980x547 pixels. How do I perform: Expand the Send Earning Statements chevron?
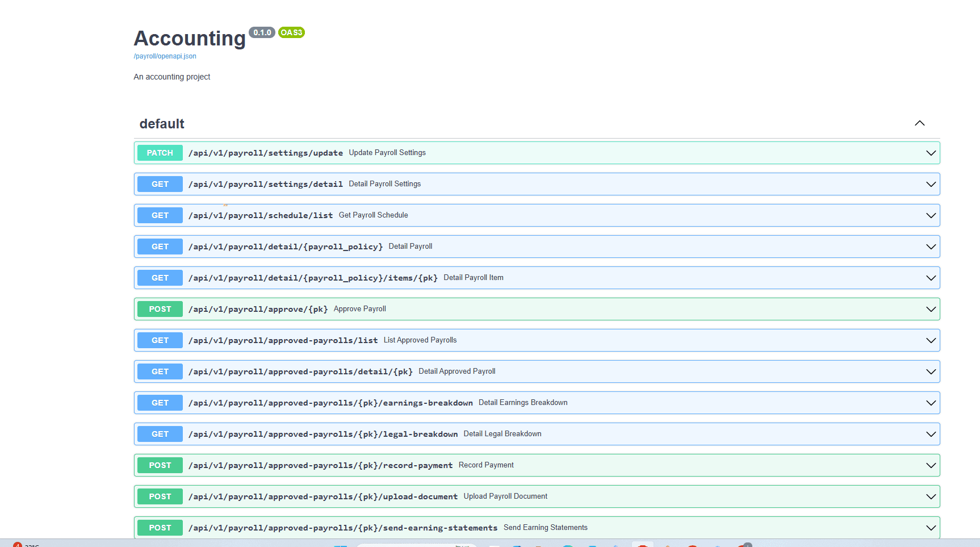click(x=931, y=528)
